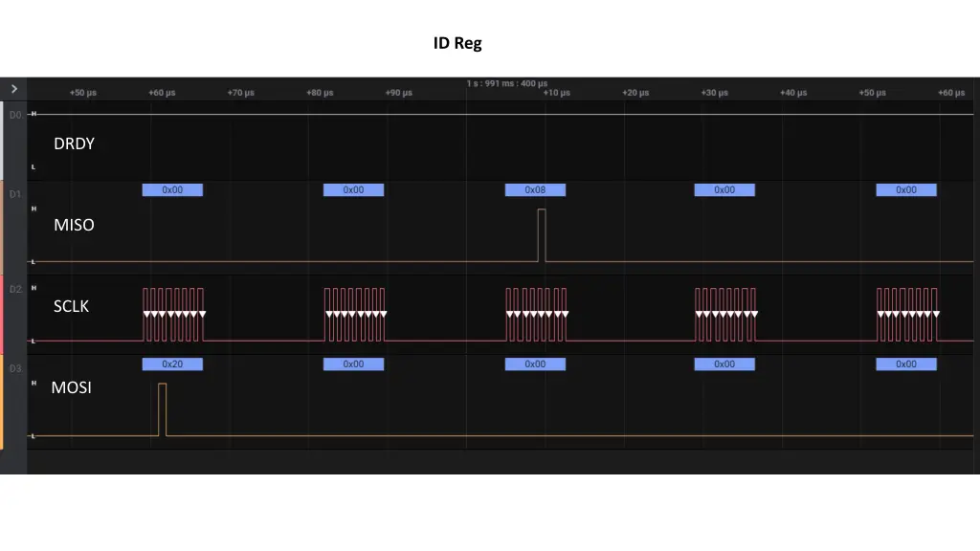
Task: Click the +40 µs time ruler mark
Action: click(x=793, y=93)
